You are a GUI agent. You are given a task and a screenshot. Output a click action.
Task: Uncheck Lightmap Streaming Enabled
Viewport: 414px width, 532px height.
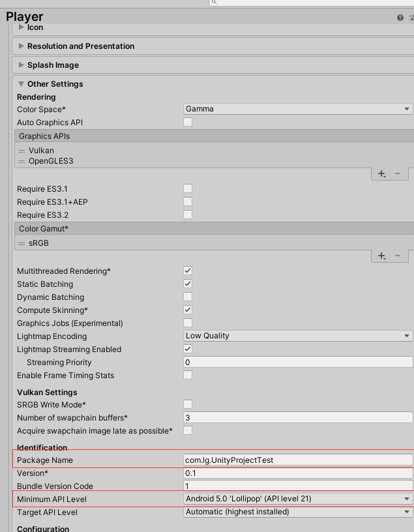click(x=188, y=349)
